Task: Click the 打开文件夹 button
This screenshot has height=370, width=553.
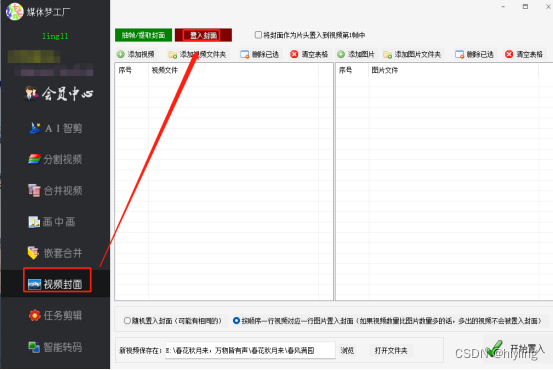Action: coord(391,351)
